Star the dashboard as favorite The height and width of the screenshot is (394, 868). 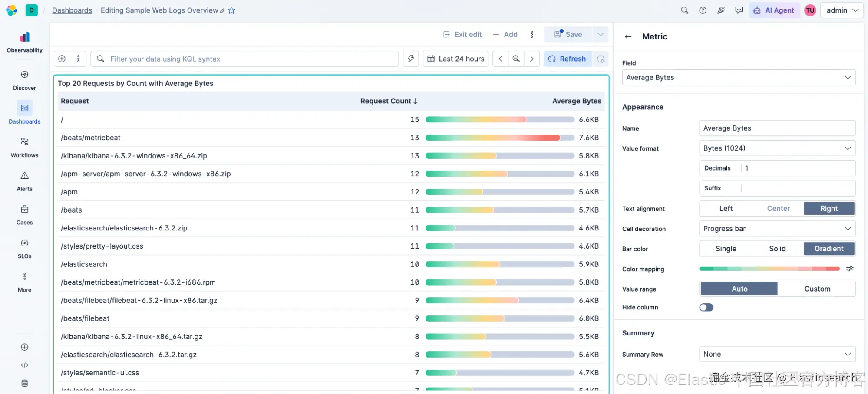[x=231, y=10]
